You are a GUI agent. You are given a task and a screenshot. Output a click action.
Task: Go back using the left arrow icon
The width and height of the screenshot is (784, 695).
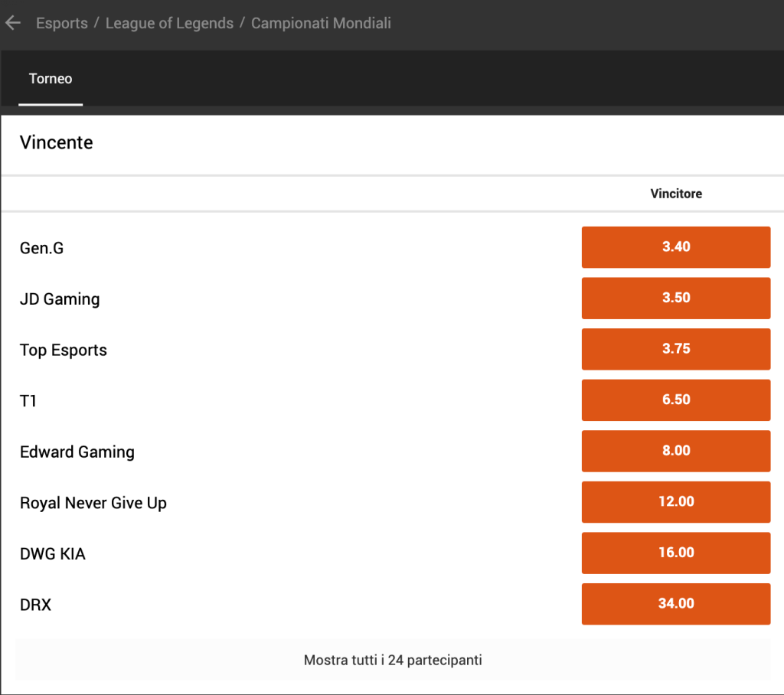[x=13, y=22]
